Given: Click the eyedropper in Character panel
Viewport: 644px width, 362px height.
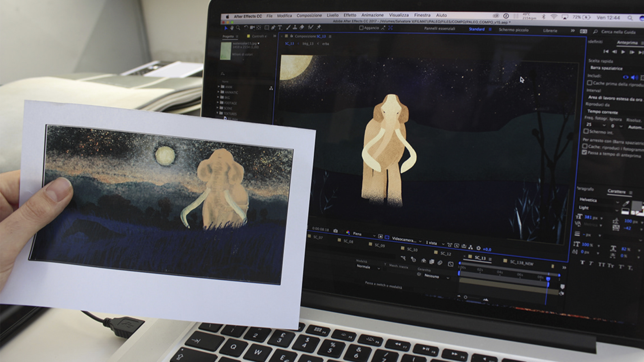Looking at the screenshot, I should (x=626, y=203).
